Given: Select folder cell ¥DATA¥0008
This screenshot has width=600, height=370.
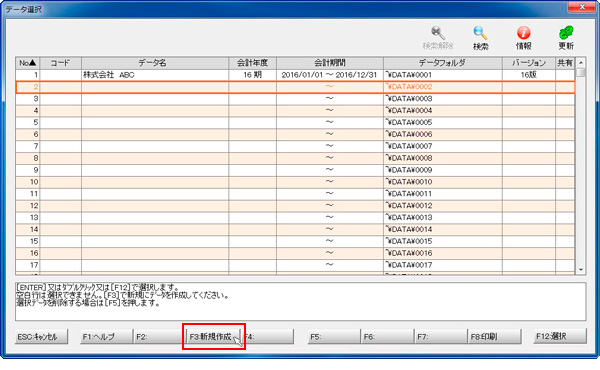Looking at the screenshot, I should pos(443,158).
